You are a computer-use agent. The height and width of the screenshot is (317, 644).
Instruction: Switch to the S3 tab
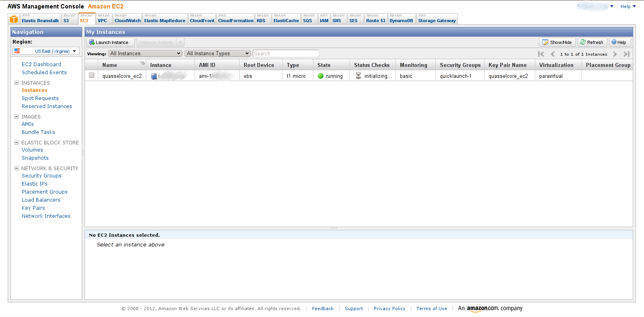pyautogui.click(x=69, y=19)
